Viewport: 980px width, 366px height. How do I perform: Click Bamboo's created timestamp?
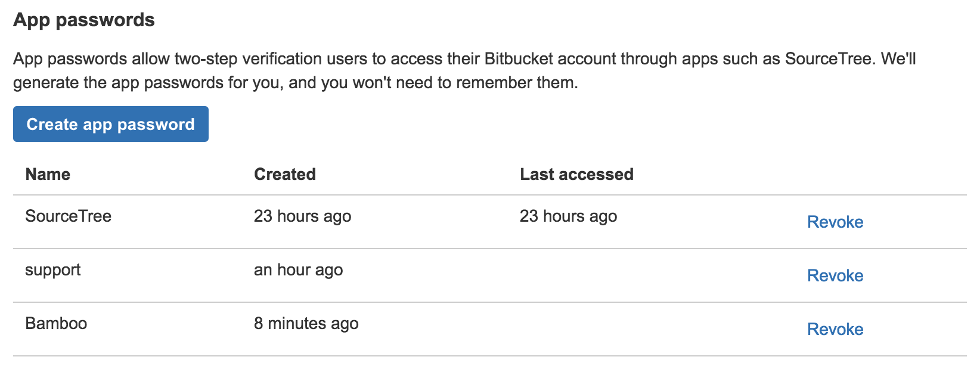(x=306, y=323)
